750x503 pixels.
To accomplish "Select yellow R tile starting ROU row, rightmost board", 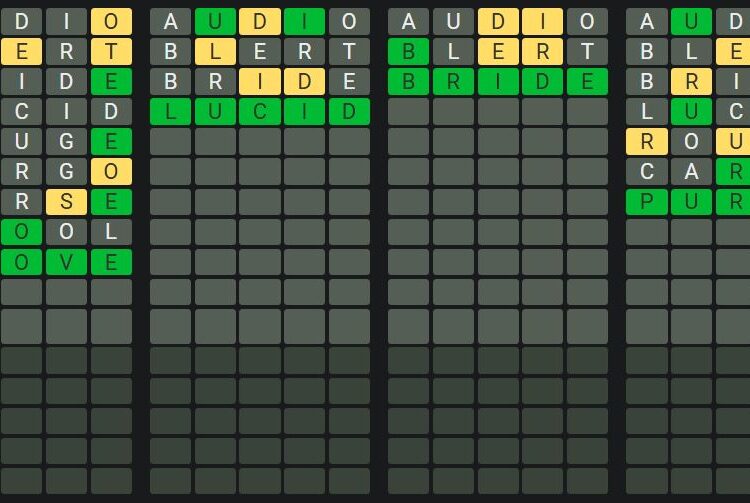I will (647, 142).
